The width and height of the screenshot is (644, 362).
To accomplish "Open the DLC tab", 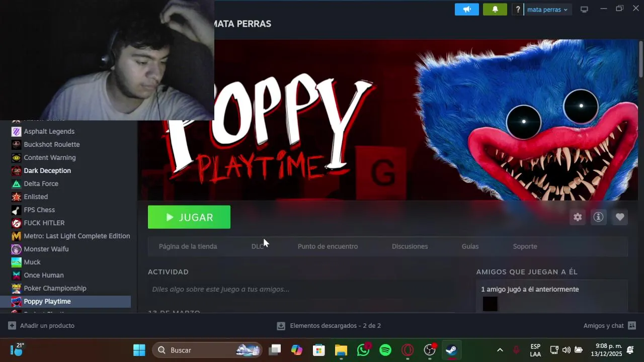I will click(258, 246).
